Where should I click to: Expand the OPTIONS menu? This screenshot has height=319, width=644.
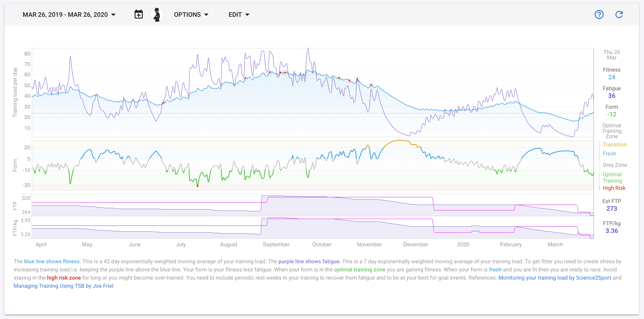coord(191,14)
